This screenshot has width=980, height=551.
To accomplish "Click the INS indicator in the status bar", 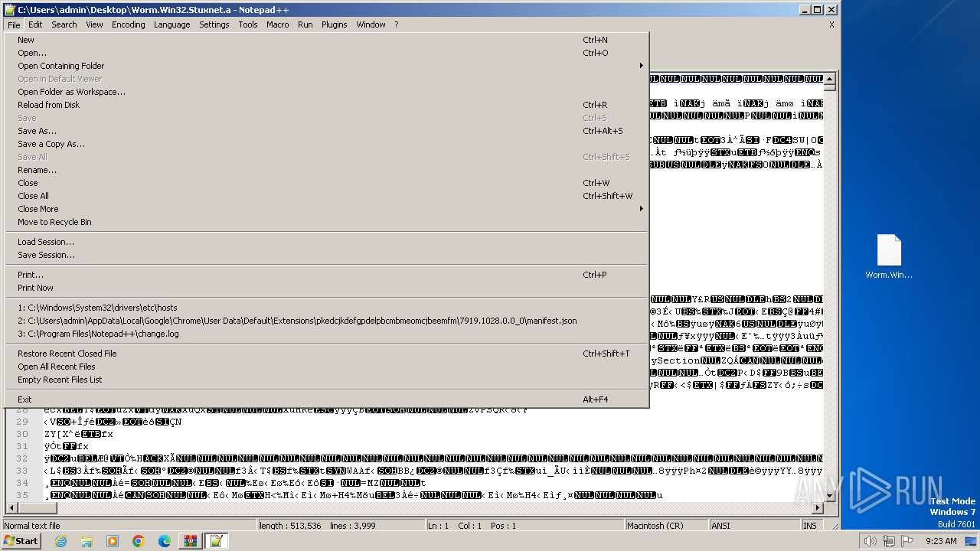I will click(x=810, y=526).
